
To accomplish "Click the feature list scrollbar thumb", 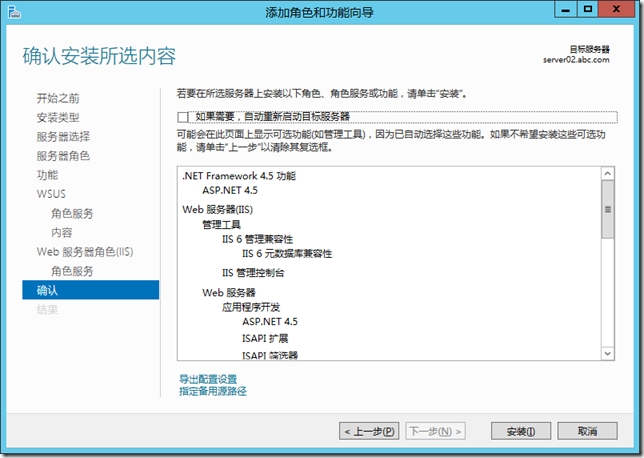I will (x=608, y=209).
